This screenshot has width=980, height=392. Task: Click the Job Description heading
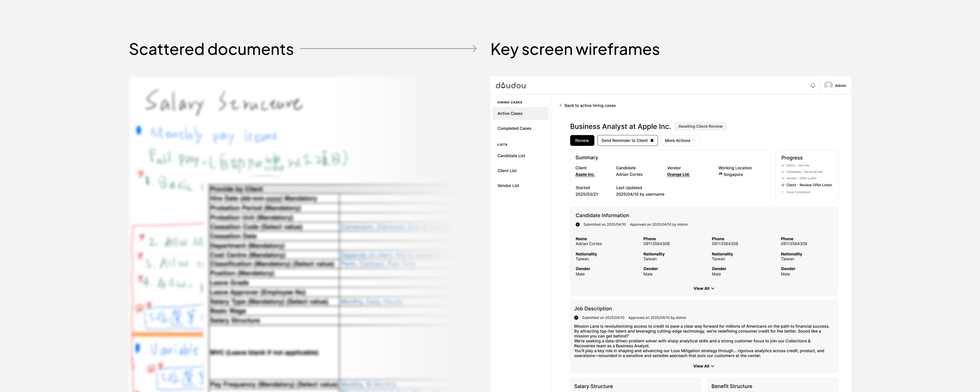click(x=593, y=309)
